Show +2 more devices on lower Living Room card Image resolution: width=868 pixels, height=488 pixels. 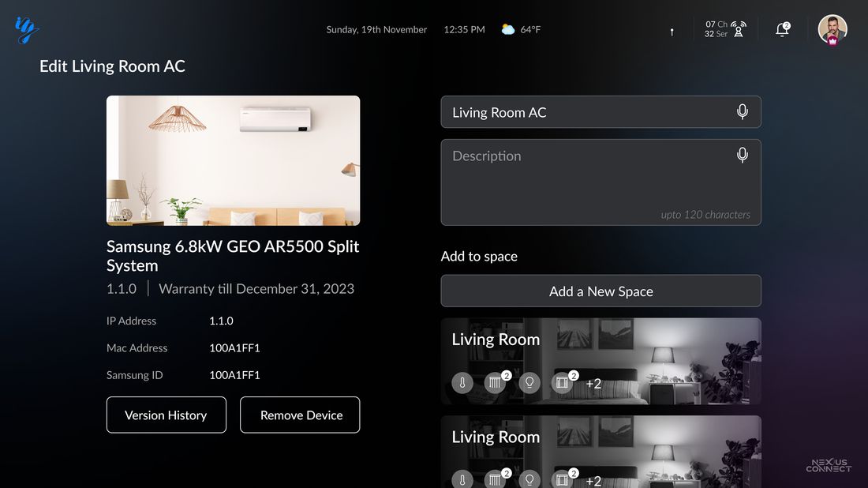593,481
